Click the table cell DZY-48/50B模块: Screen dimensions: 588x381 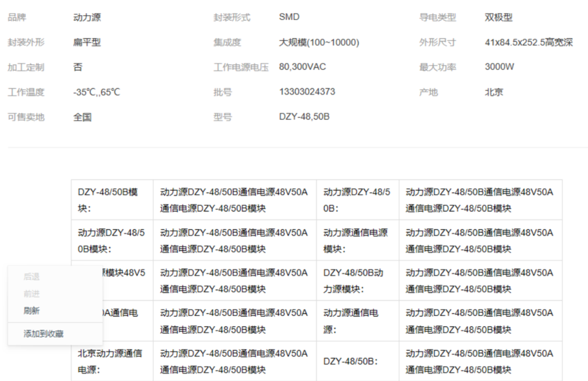tap(112, 200)
